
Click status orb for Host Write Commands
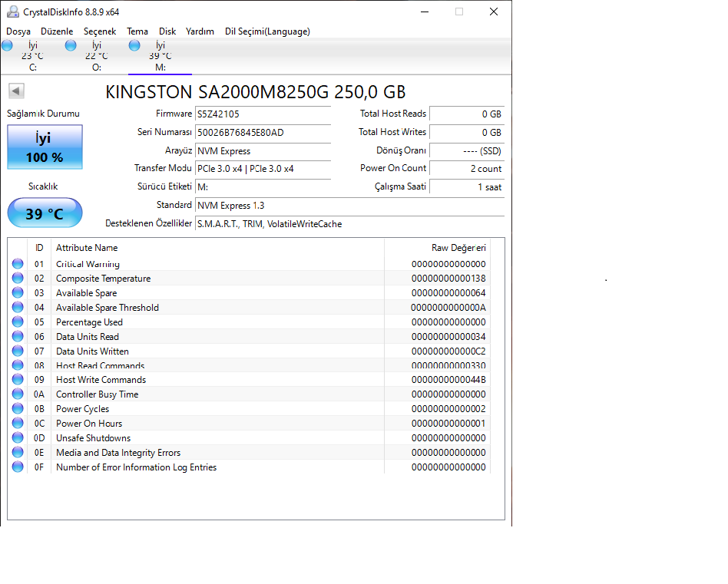pyautogui.click(x=18, y=379)
